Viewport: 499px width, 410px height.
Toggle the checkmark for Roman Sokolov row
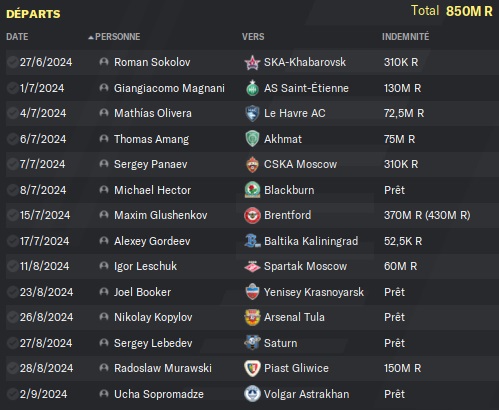pyautogui.click(x=13, y=62)
